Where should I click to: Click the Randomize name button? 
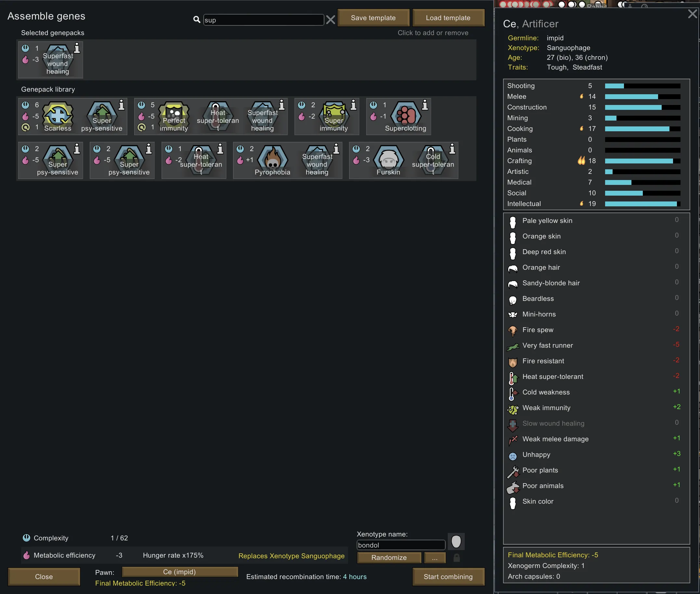(x=389, y=558)
